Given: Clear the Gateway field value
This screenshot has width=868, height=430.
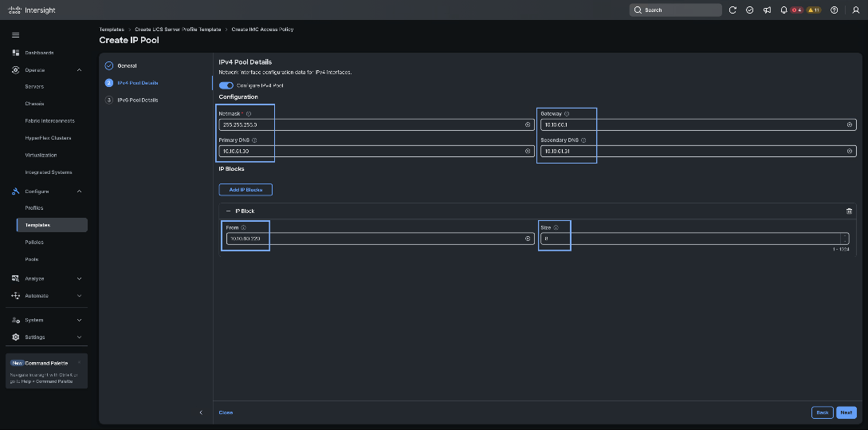Looking at the screenshot, I should 849,124.
